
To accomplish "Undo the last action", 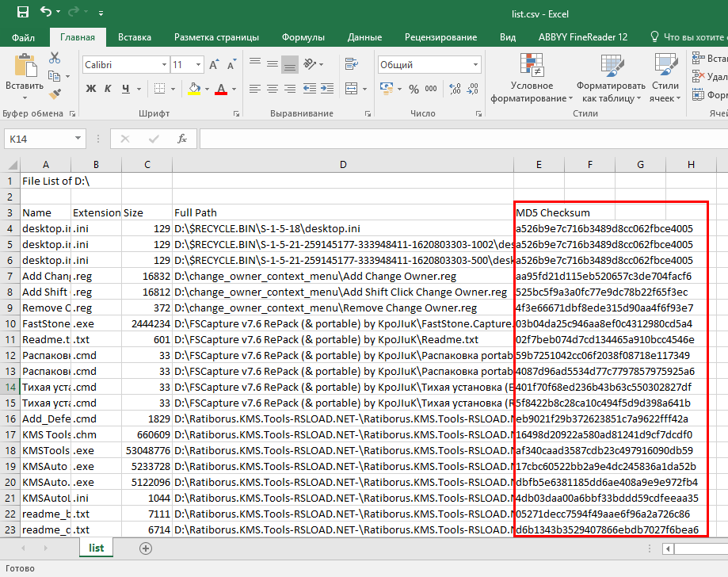I will [45, 12].
